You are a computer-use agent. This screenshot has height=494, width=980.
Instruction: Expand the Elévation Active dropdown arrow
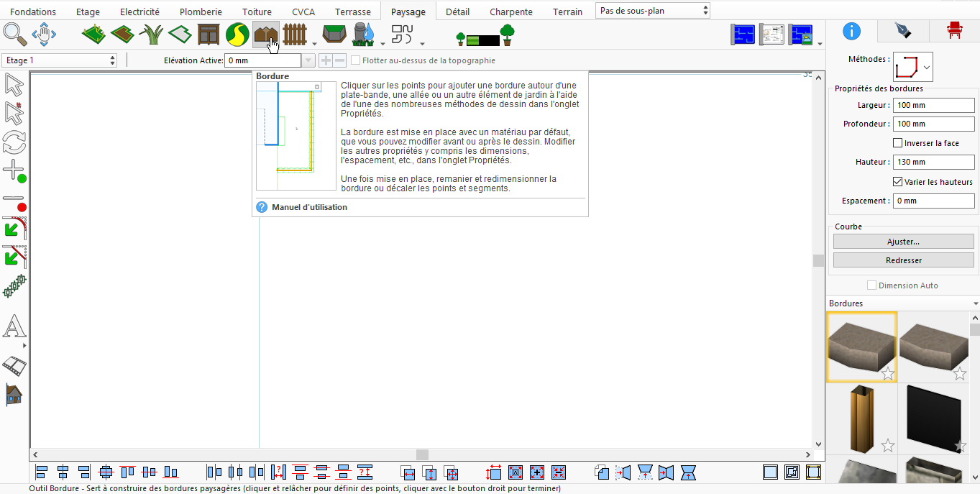308,60
